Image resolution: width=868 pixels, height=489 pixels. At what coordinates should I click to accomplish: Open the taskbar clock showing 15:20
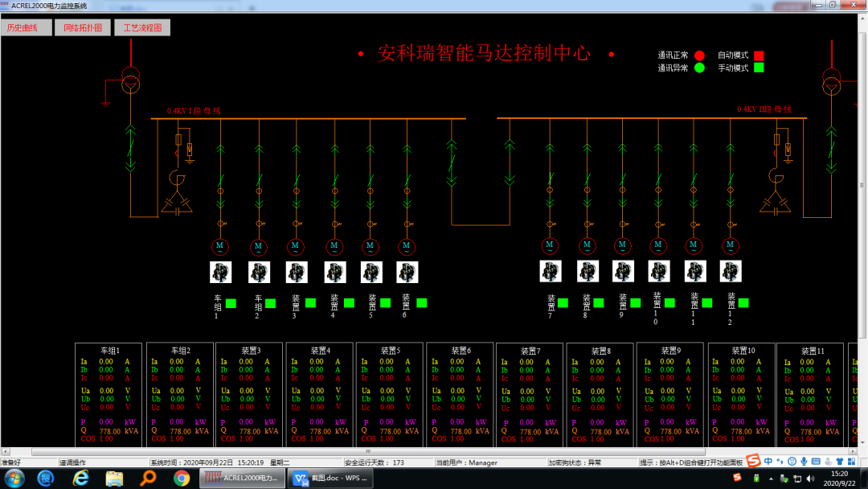(x=839, y=479)
